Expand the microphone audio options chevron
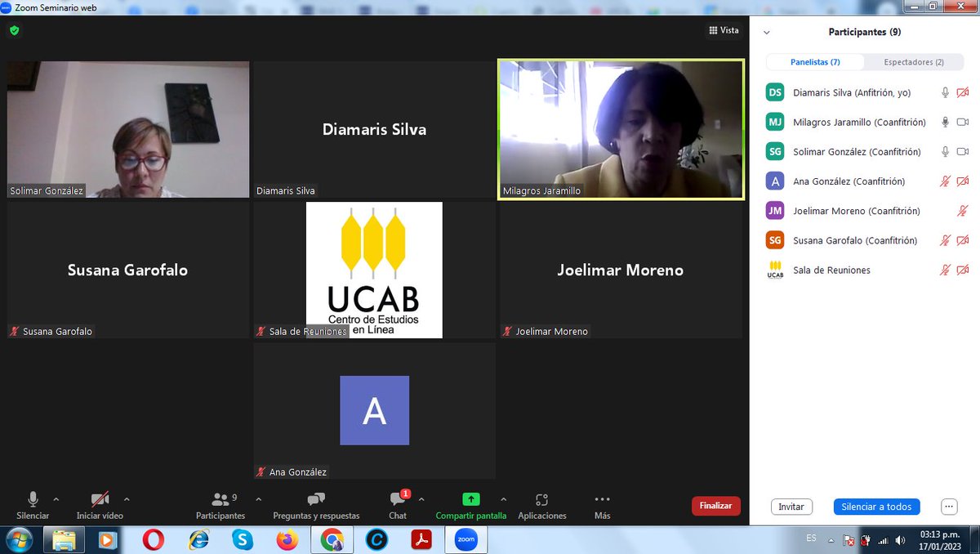The image size is (980, 554). pyautogui.click(x=56, y=499)
